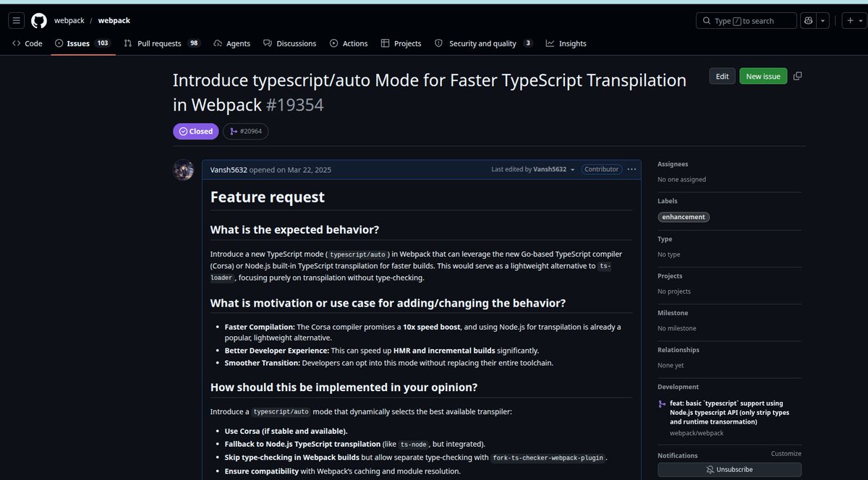Image resolution: width=868 pixels, height=480 pixels.
Task: Focus the Type / to search field
Action: [x=746, y=21]
